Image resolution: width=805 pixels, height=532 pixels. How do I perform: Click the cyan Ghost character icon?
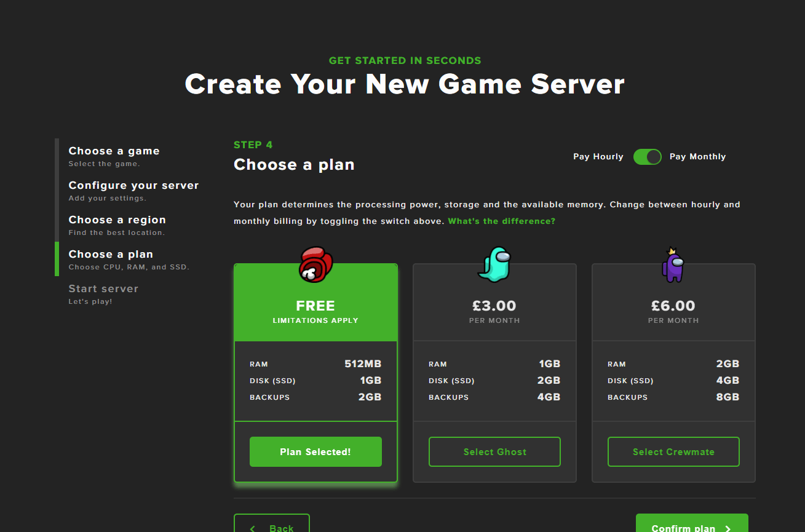click(x=494, y=263)
